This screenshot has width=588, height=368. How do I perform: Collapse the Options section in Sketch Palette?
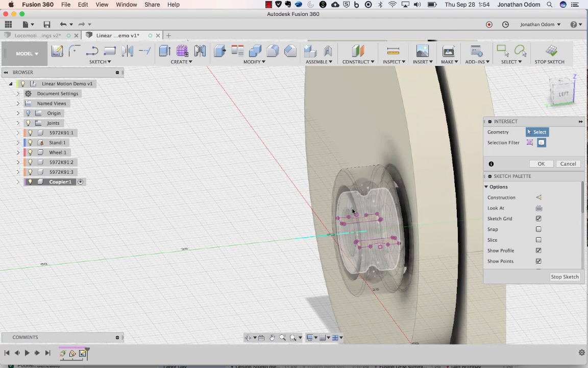point(486,187)
